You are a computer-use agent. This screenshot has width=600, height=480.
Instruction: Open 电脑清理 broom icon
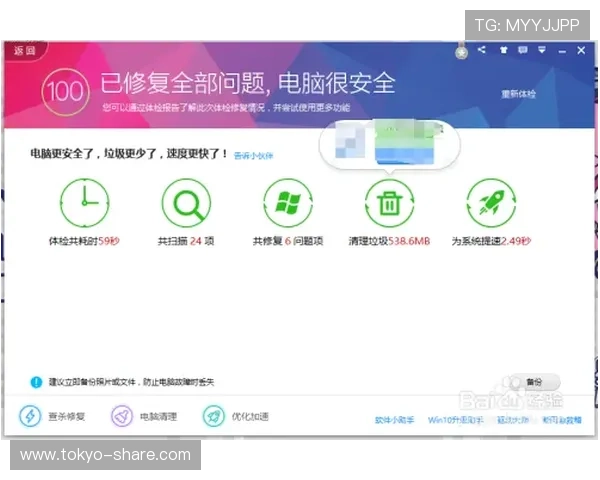122,416
